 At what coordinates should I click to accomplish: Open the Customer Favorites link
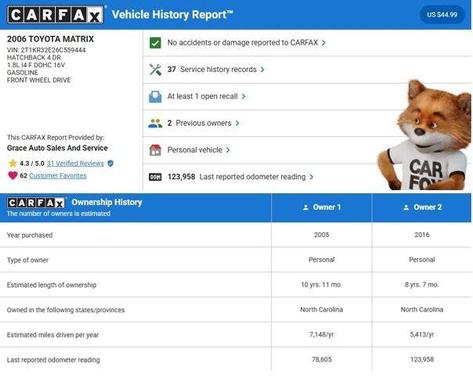click(x=58, y=175)
